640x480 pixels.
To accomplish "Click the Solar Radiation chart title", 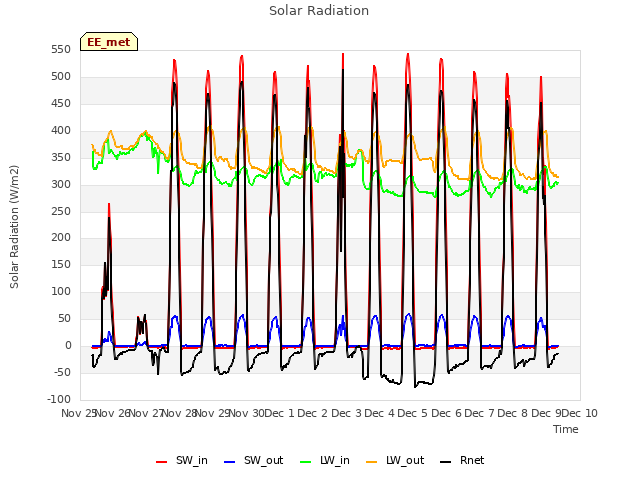I will tap(319, 11).
